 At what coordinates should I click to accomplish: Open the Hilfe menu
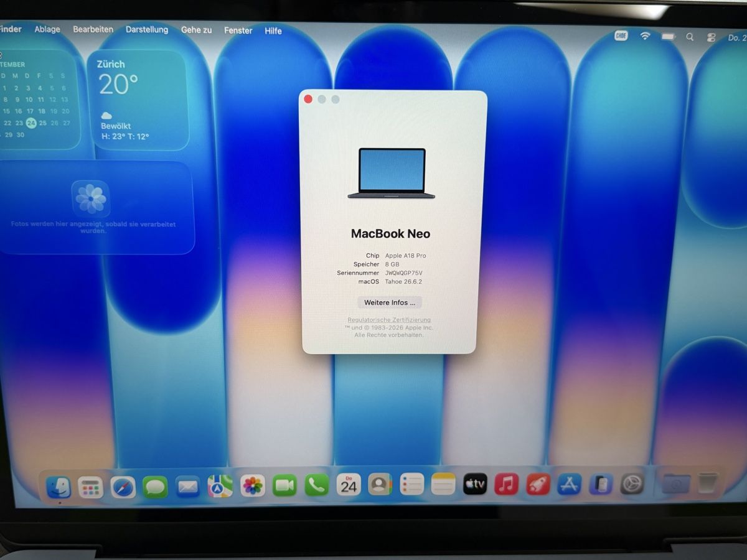click(x=273, y=31)
